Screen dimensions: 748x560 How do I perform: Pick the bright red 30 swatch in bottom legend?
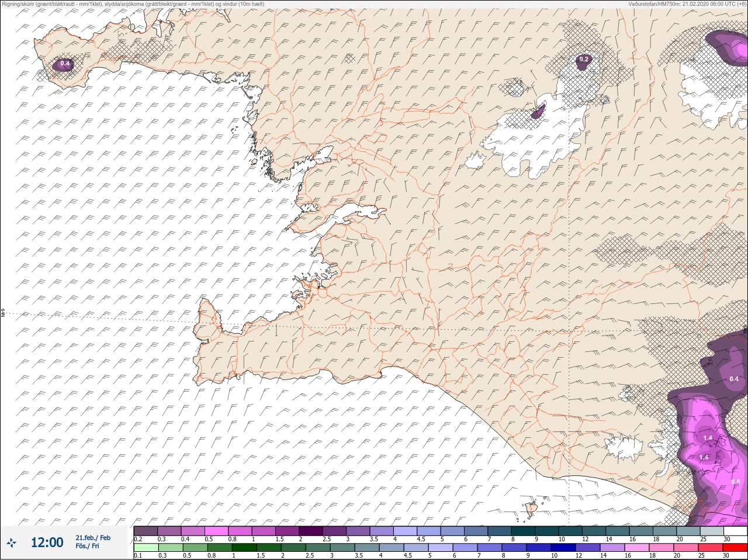pos(735,547)
